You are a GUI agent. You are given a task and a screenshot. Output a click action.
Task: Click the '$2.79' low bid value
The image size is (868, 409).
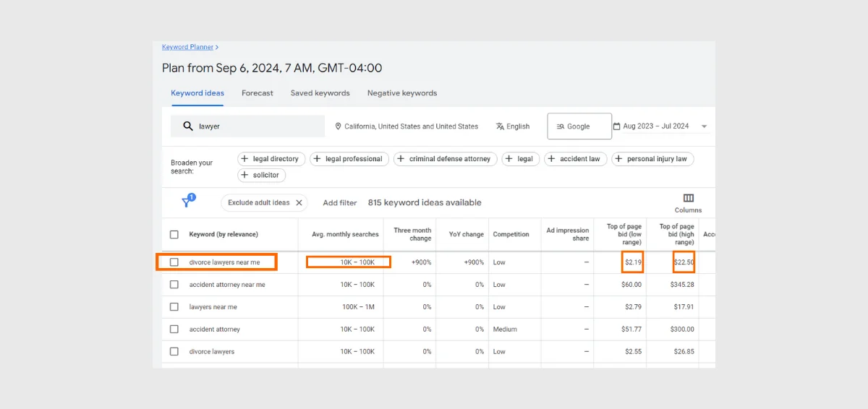[634, 307]
